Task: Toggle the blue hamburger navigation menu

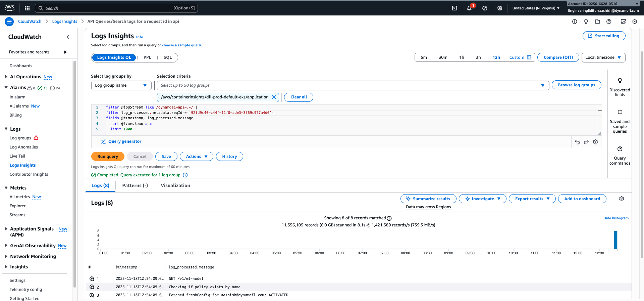Action: (9, 21)
